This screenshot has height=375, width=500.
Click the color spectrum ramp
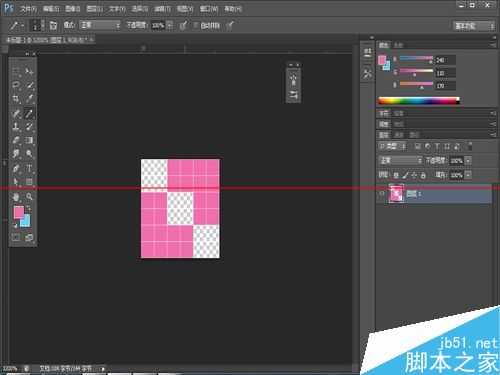click(x=419, y=101)
